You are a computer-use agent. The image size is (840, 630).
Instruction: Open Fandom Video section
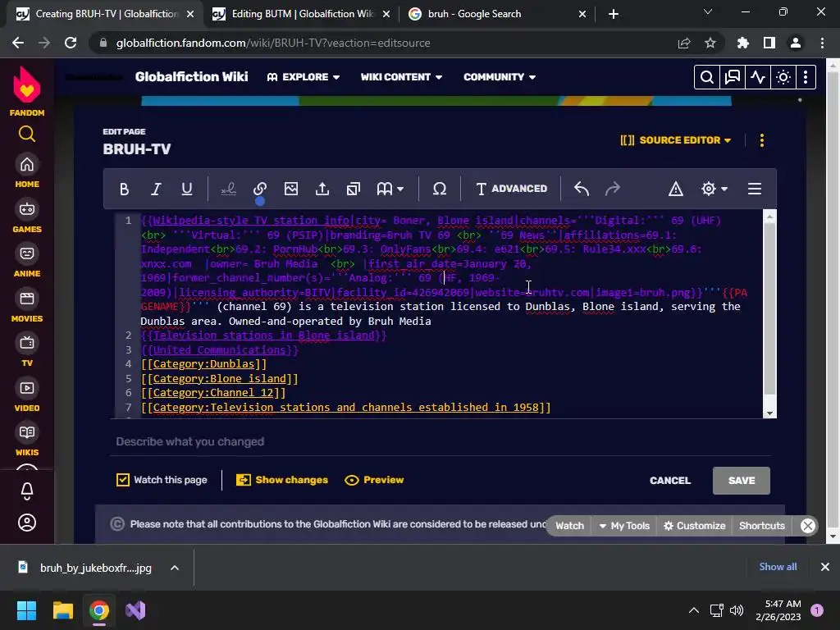click(27, 395)
